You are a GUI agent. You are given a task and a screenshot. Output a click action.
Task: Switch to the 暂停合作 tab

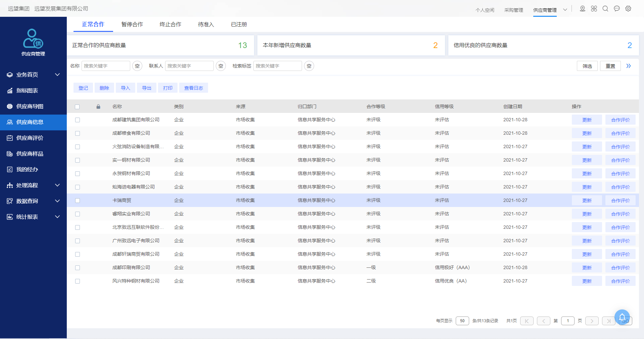point(132,25)
